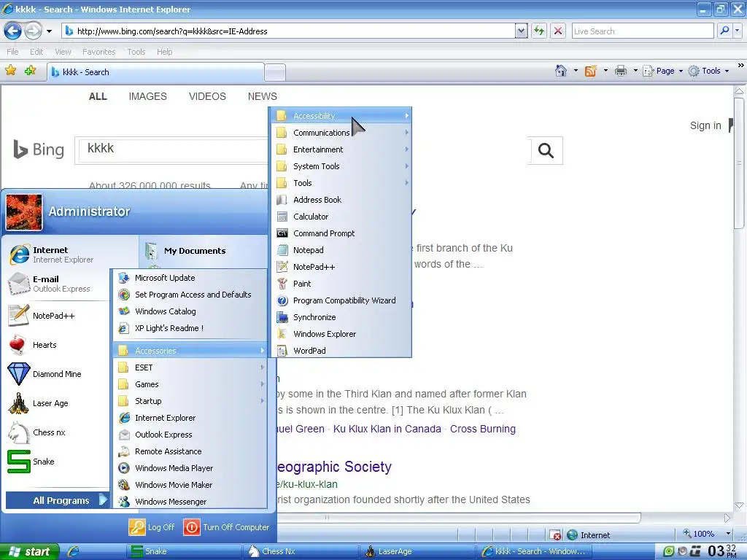Open Address Book in Accessories
This screenshot has height=560, width=747.
(x=341, y=200)
